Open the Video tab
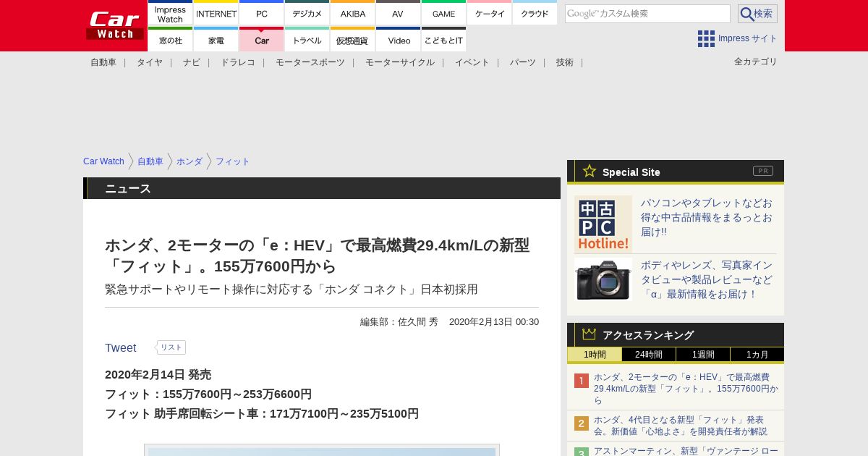The width and height of the screenshot is (868, 456). [398, 40]
